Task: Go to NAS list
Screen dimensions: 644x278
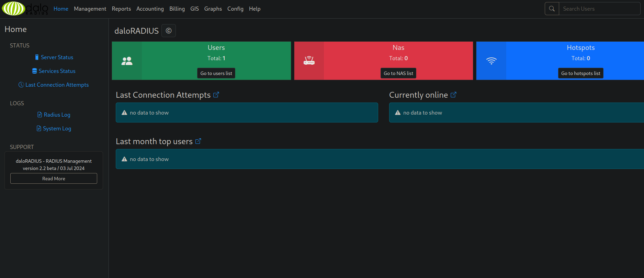Action: [x=398, y=73]
